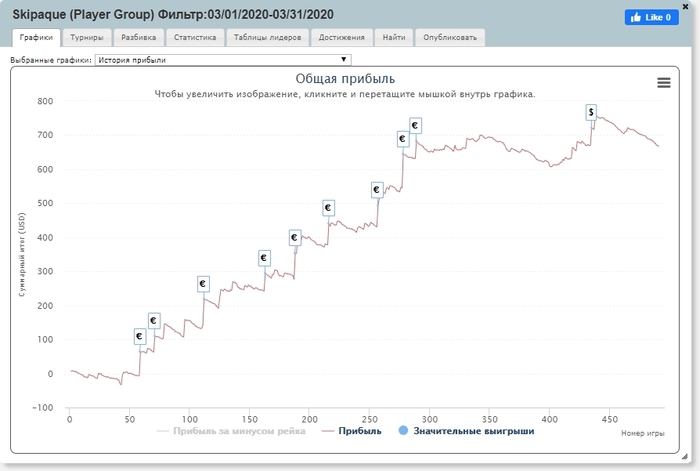Click the Facebook thumbs-up Like icon
Viewport: 700px width, 471px height.
[x=636, y=17]
